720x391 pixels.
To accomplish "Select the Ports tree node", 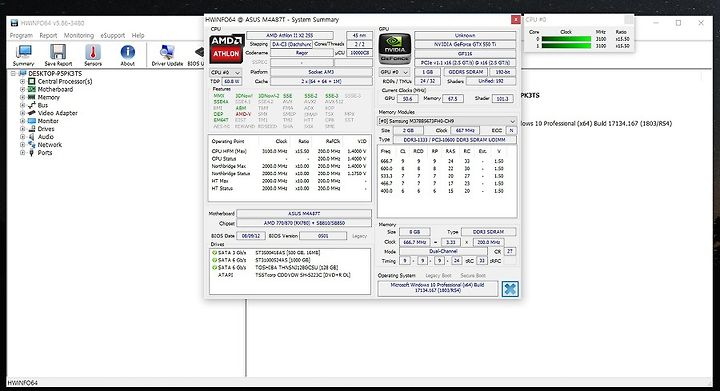I will coord(45,152).
